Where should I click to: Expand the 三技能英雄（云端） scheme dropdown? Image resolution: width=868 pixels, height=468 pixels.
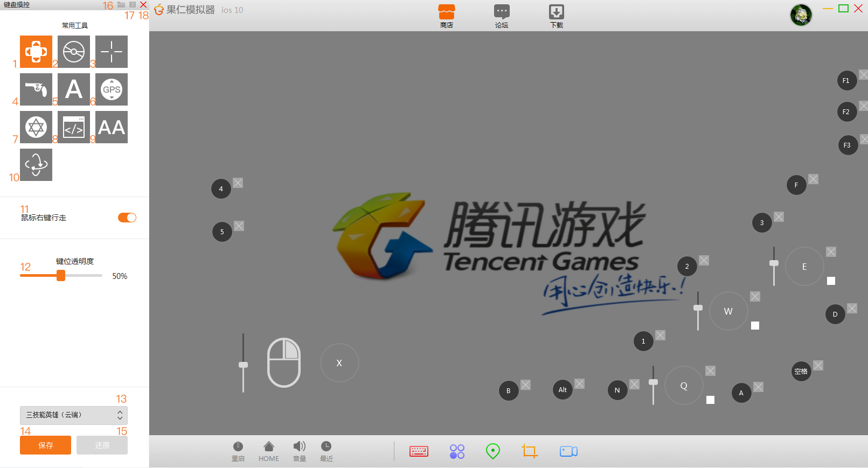point(74,415)
